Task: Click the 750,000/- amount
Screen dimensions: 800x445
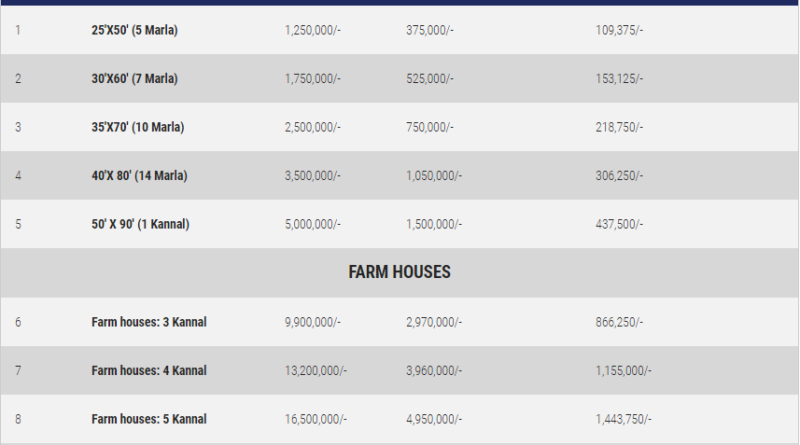Action: point(429,127)
